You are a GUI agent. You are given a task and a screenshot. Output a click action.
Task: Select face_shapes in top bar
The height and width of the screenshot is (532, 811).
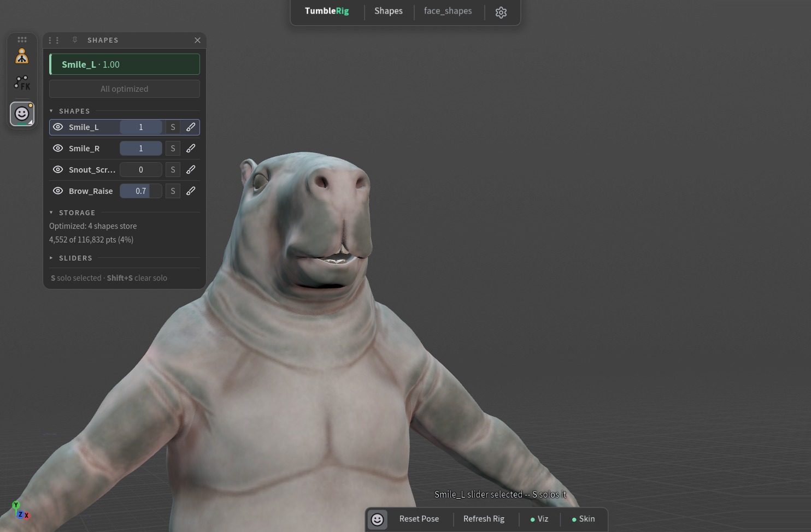[448, 11]
